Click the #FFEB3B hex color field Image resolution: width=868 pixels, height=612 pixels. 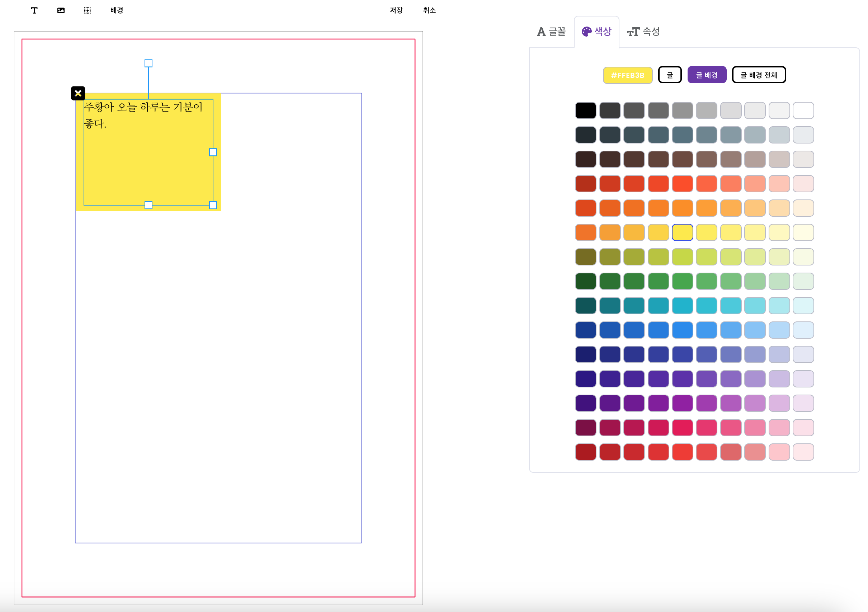click(628, 75)
